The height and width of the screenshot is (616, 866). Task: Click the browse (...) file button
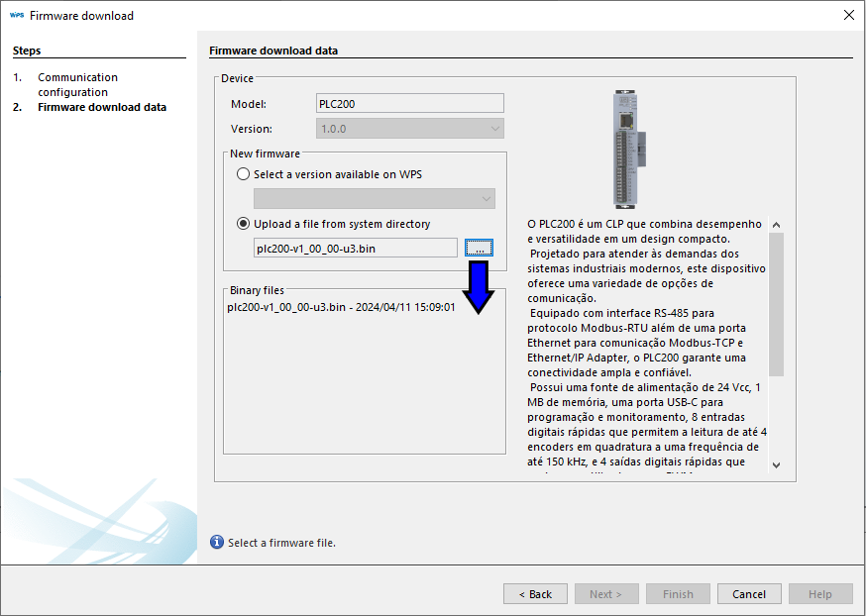pos(479,248)
